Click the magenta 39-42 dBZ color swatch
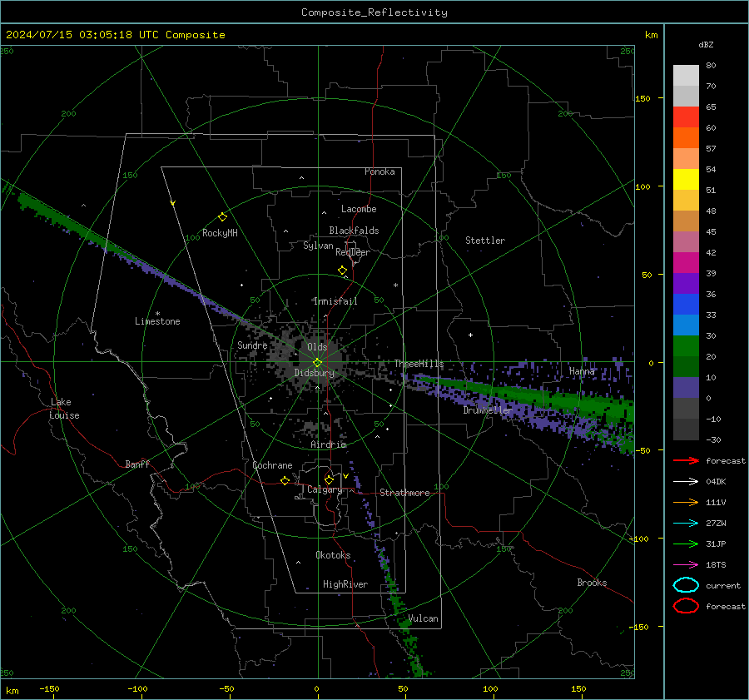 coord(686,263)
